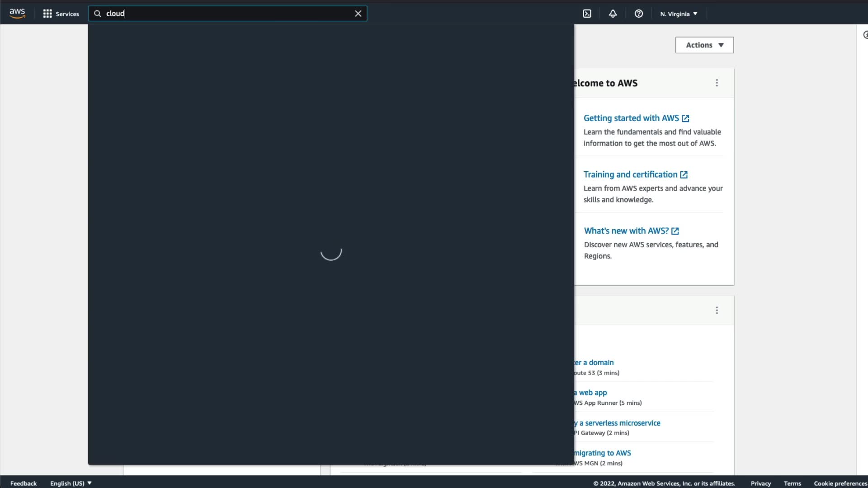
Task: Click the AWS logo home icon
Action: pyautogui.click(x=17, y=14)
